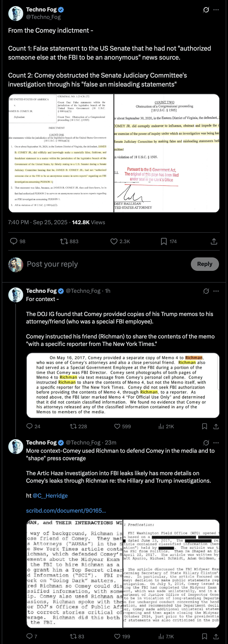228x644 pixels.
Task: Like the main Comey indictment post
Action: pos(114,241)
